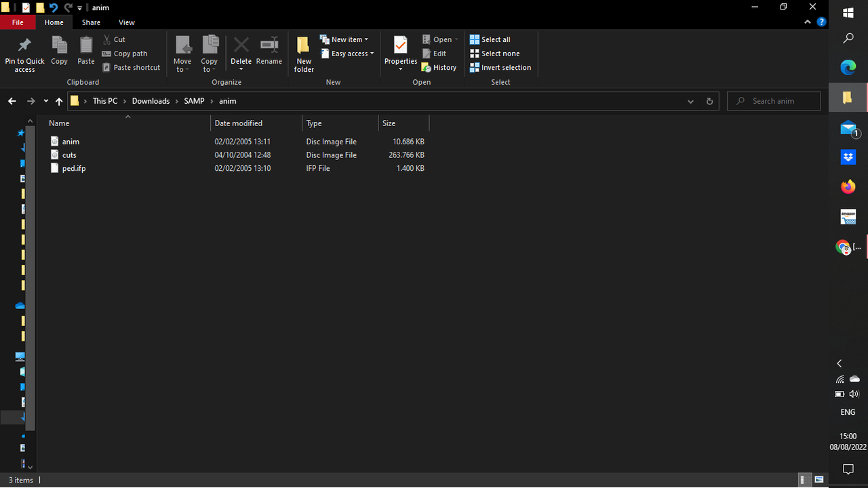
Task: Open Recent locations dropdown arrow
Action: pos(45,101)
